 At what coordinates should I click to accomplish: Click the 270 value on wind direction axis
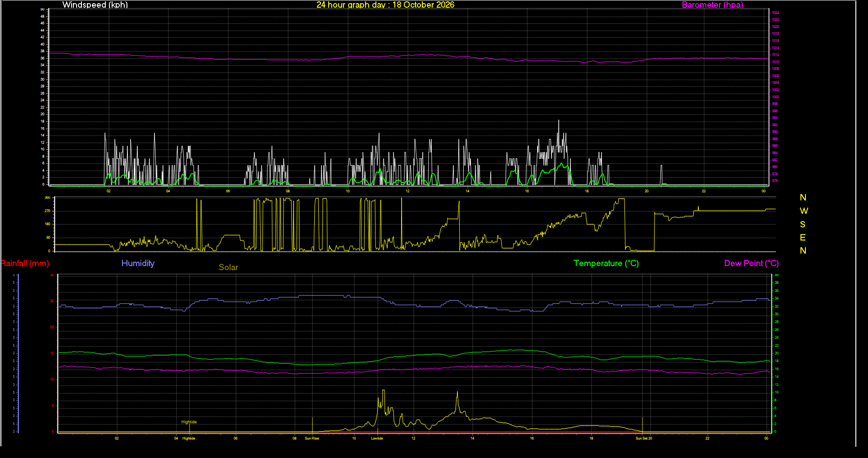tap(47, 211)
